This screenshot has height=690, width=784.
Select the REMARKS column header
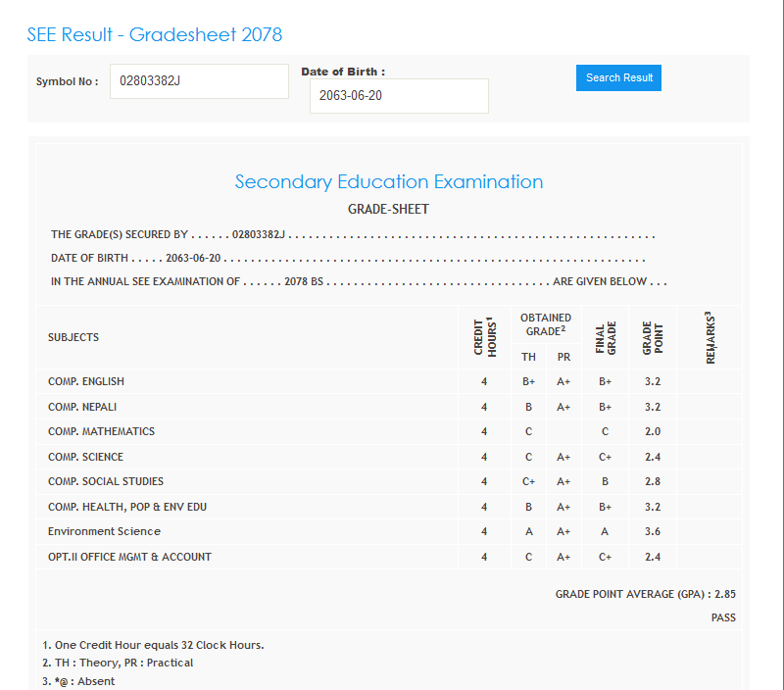tap(710, 337)
